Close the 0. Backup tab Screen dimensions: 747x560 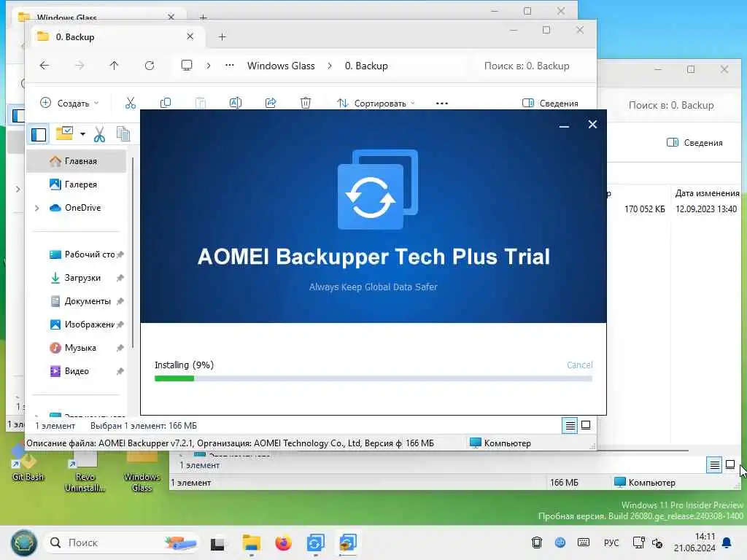tap(190, 36)
